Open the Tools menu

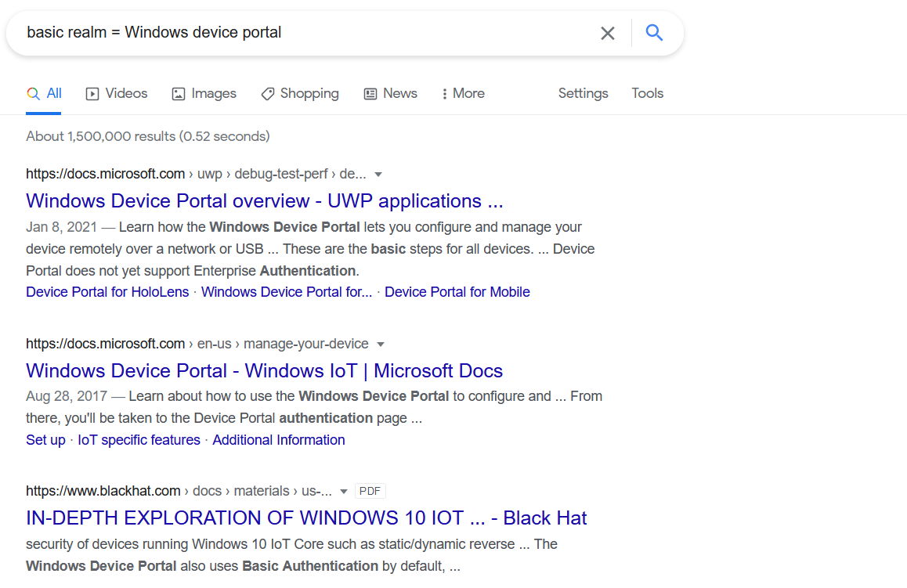647,93
